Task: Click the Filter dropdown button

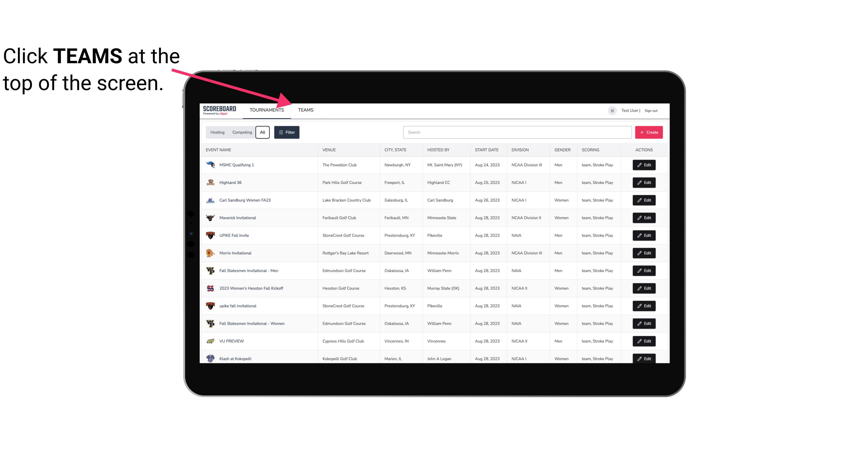Action: [x=286, y=132]
